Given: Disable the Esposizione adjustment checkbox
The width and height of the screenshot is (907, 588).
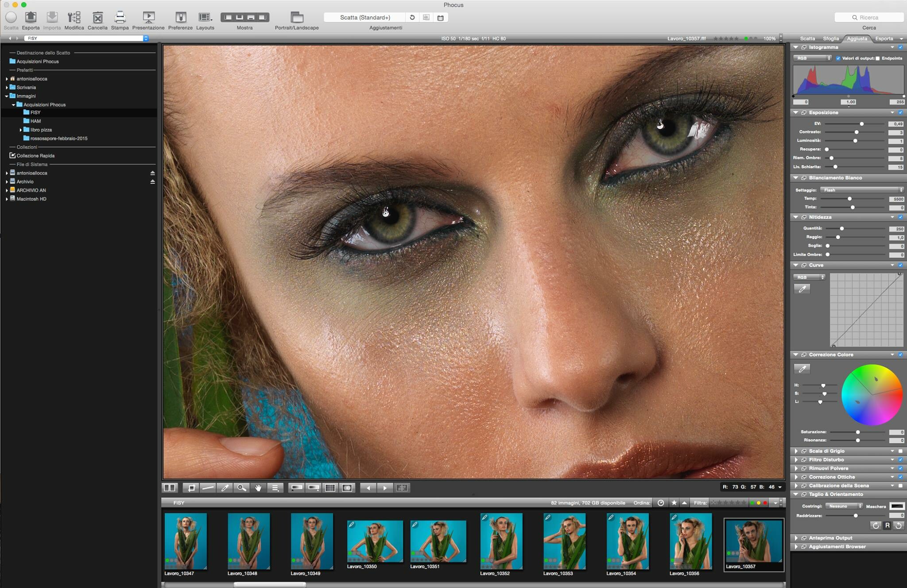Looking at the screenshot, I should click(x=900, y=113).
